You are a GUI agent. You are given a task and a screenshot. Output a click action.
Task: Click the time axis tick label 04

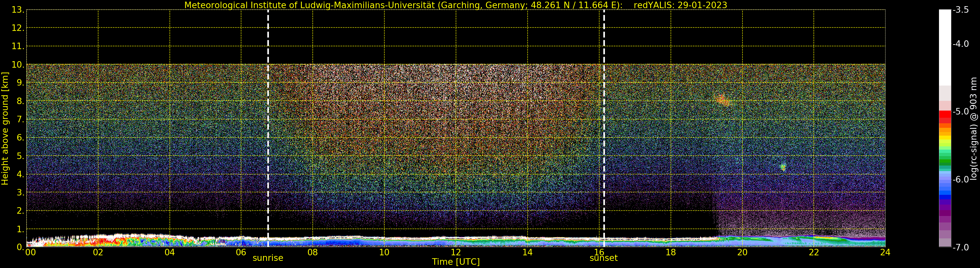(x=170, y=252)
